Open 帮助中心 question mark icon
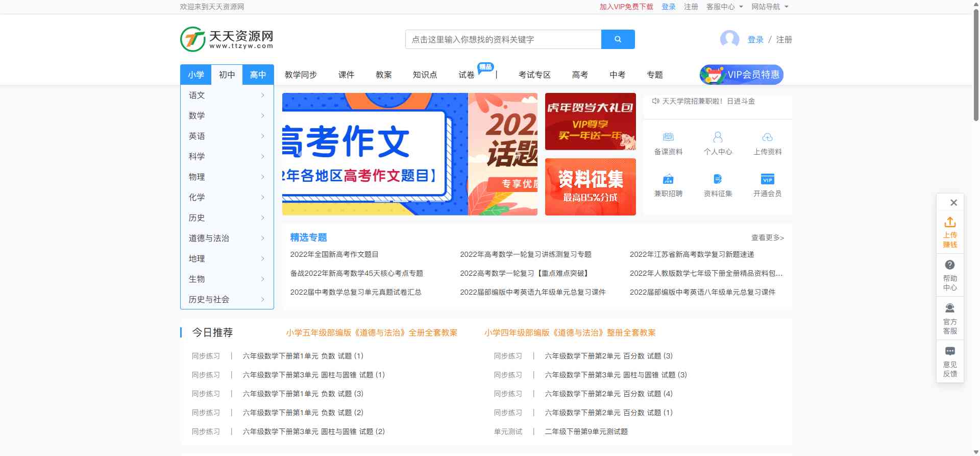The image size is (980, 456). [950, 265]
